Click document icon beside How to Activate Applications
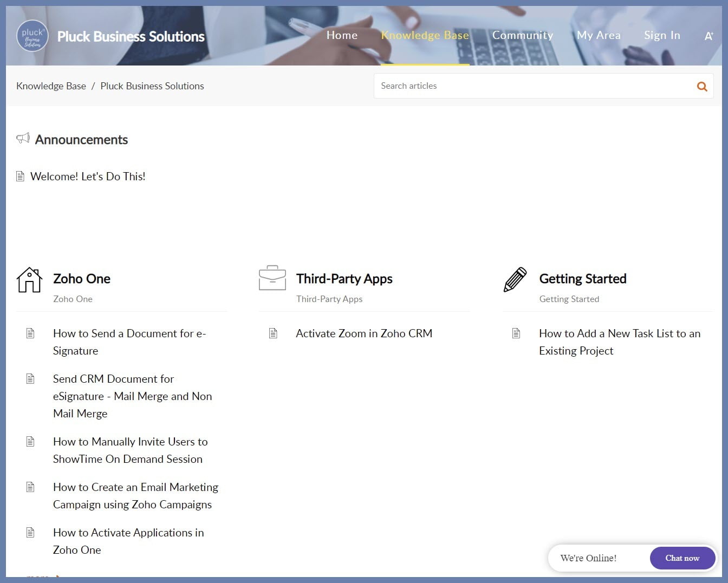The height and width of the screenshot is (583, 728). (30, 533)
